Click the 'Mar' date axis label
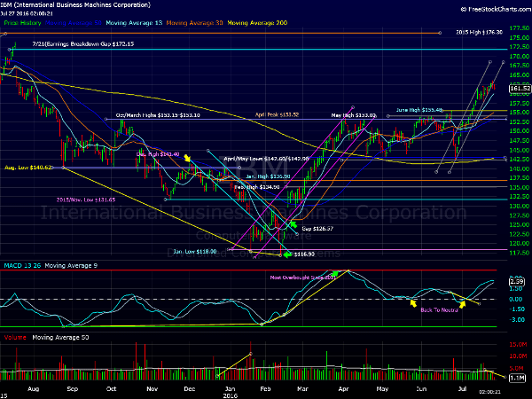The width and height of the screenshot is (532, 399). pos(302,389)
